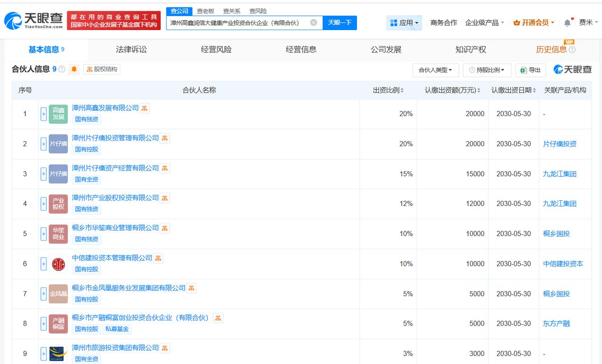Image resolution: width=602 pixels, height=364 pixels.
Task: Expand row 2 漳州片仔癀投资管理有限公司
Action: point(44,144)
